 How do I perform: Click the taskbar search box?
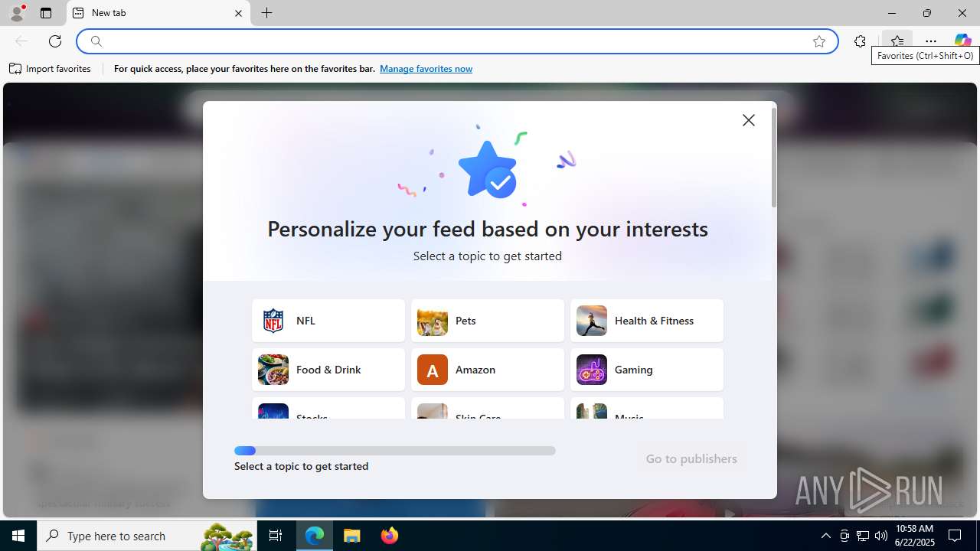click(x=145, y=536)
